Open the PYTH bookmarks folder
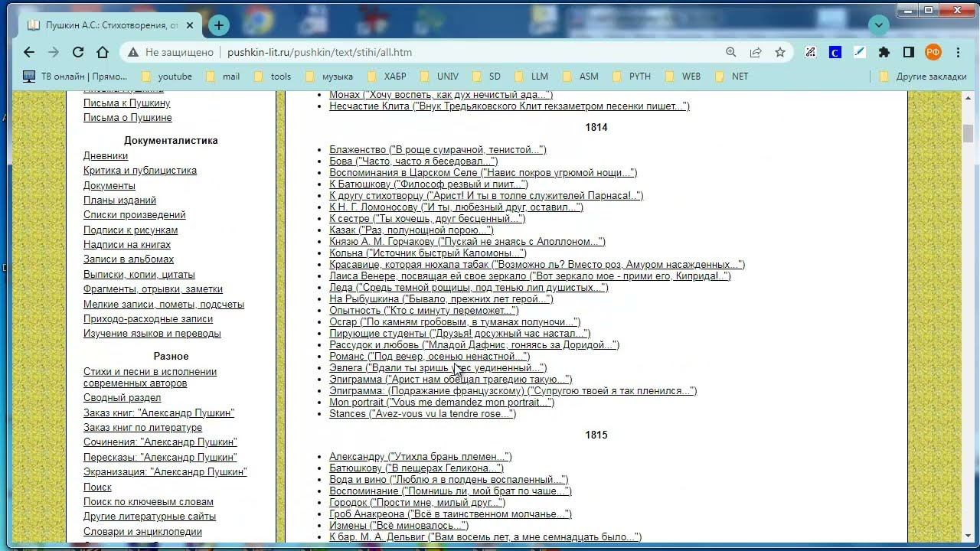980x551 pixels. click(632, 77)
